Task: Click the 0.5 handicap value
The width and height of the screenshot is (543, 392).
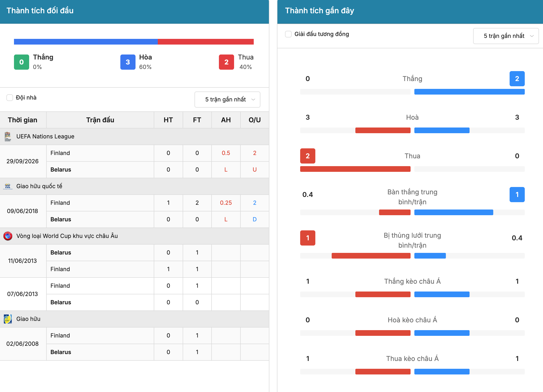Action: point(226,153)
